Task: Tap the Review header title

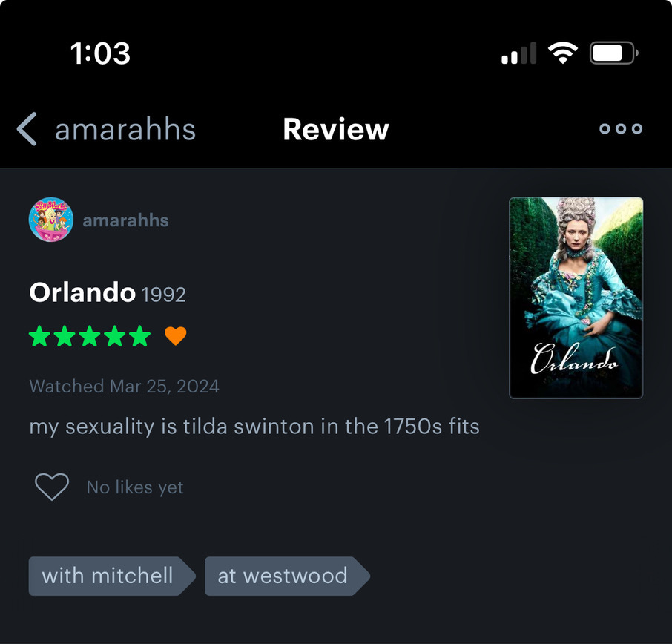Action: tap(336, 129)
